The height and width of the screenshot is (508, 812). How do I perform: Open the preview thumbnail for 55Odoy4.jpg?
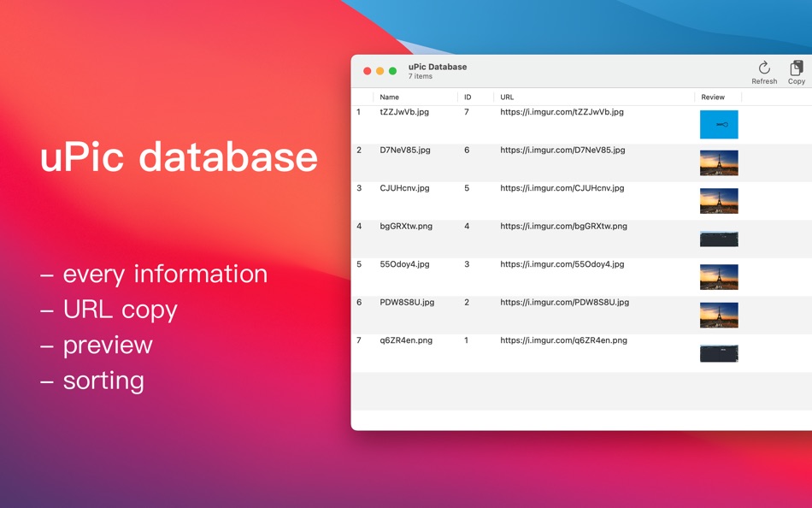pos(719,277)
